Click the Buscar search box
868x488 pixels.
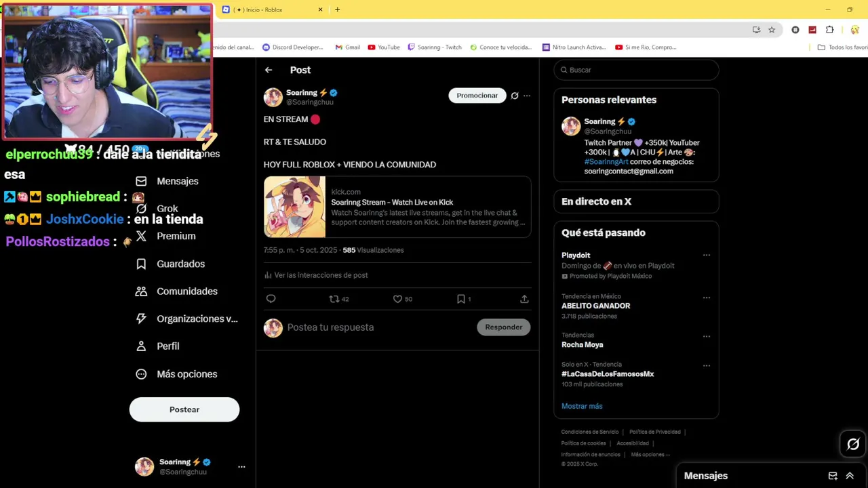point(636,70)
